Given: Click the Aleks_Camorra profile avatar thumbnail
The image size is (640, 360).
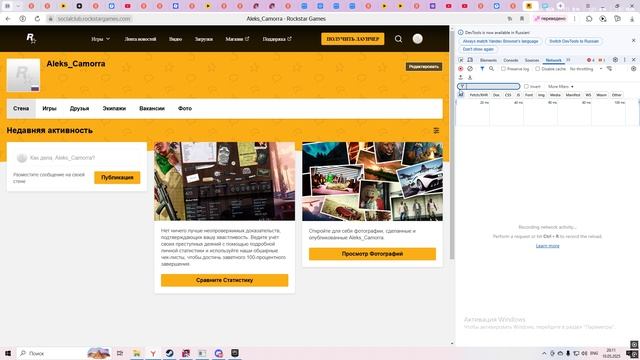Looking at the screenshot, I should point(23,75).
